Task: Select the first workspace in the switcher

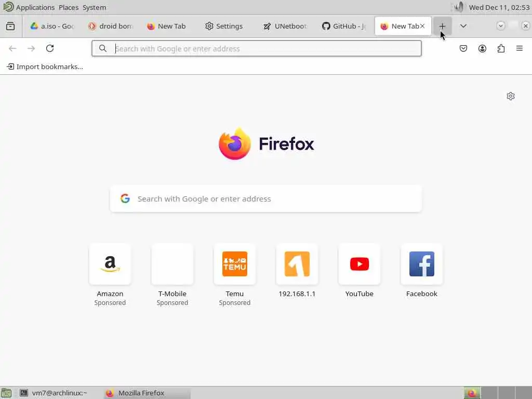Action: tap(472, 393)
